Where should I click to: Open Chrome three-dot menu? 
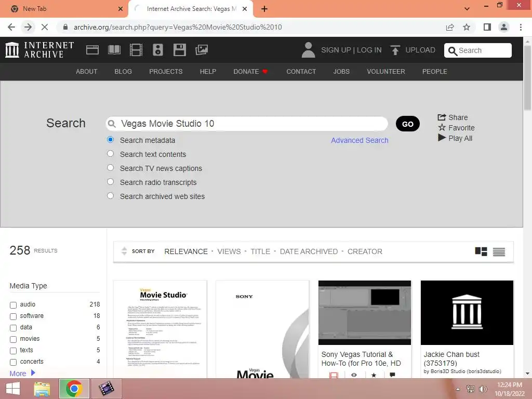click(x=521, y=27)
